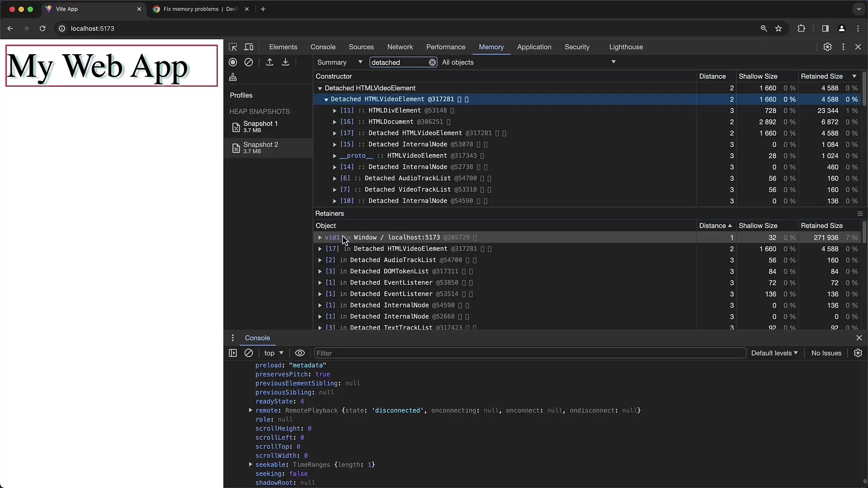Viewport: 868px width, 488px height.
Task: Select Snapshot 1 heap profile
Action: tap(260, 127)
